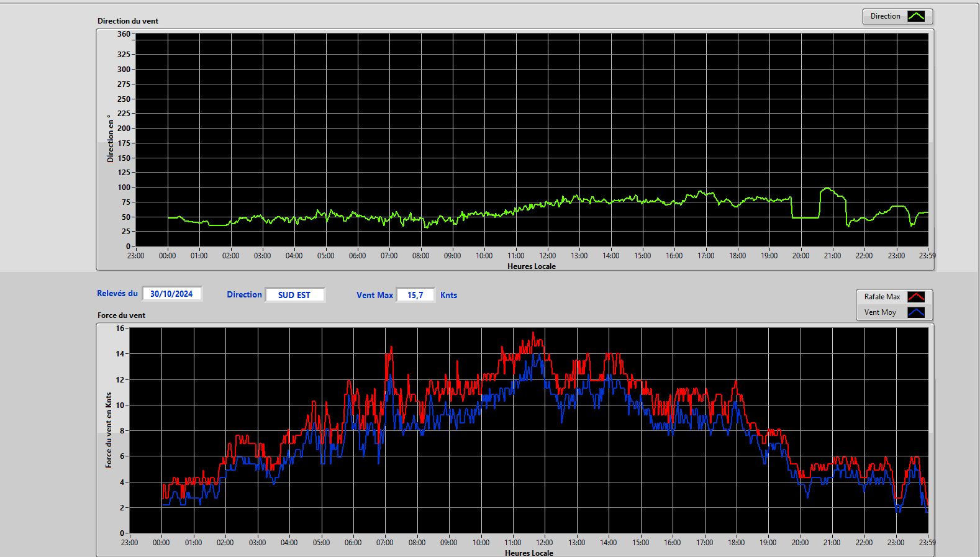Click the 360 value on direction axis
This screenshot has width=980, height=557.
tap(124, 34)
